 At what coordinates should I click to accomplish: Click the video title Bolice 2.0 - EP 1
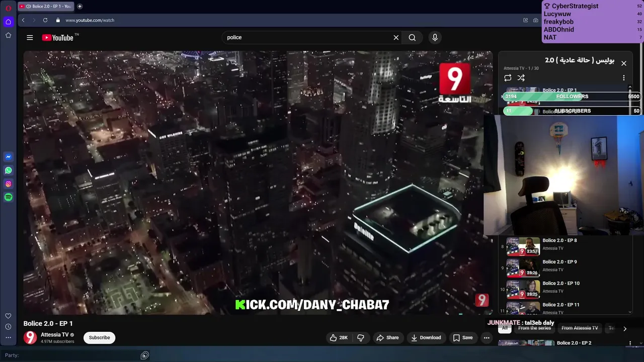pyautogui.click(x=48, y=323)
